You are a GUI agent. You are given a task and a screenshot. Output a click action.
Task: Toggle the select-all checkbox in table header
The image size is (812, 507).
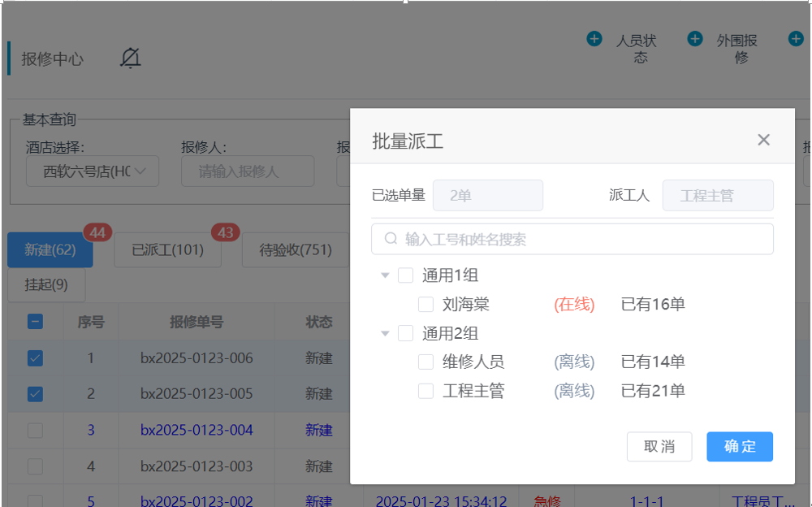(36, 322)
